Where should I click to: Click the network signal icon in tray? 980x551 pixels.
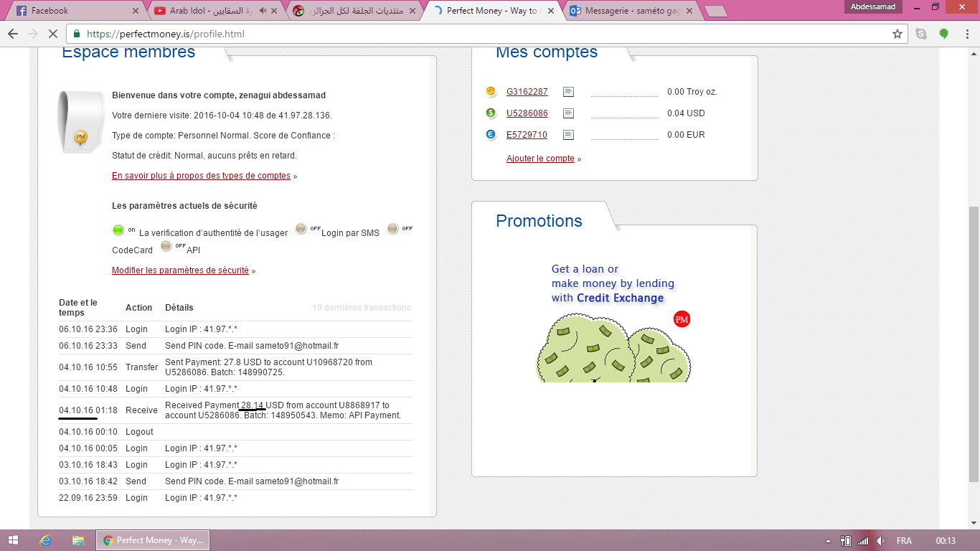863,541
